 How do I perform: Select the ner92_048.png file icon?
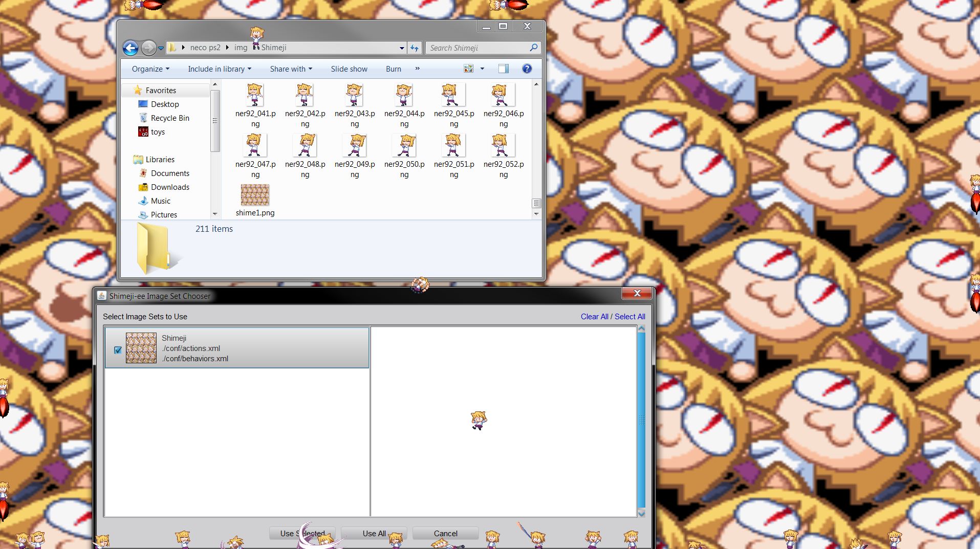pyautogui.click(x=304, y=145)
